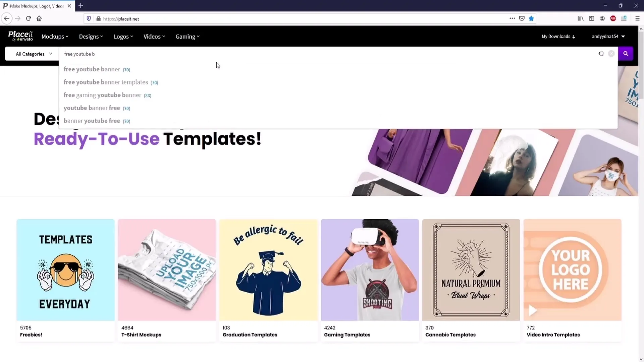Viewport: 644px width, 362px height.
Task: Select free youtube banner suggestion
Action: pyautogui.click(x=92, y=68)
